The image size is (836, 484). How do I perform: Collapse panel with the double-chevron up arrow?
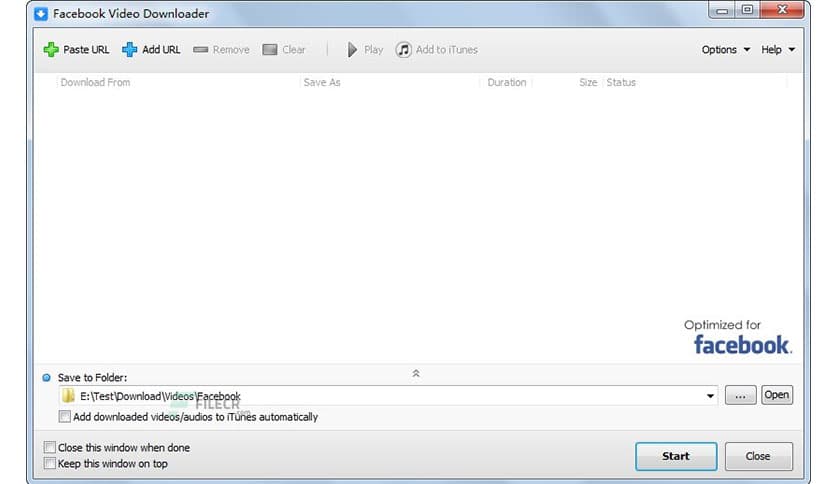[416, 374]
